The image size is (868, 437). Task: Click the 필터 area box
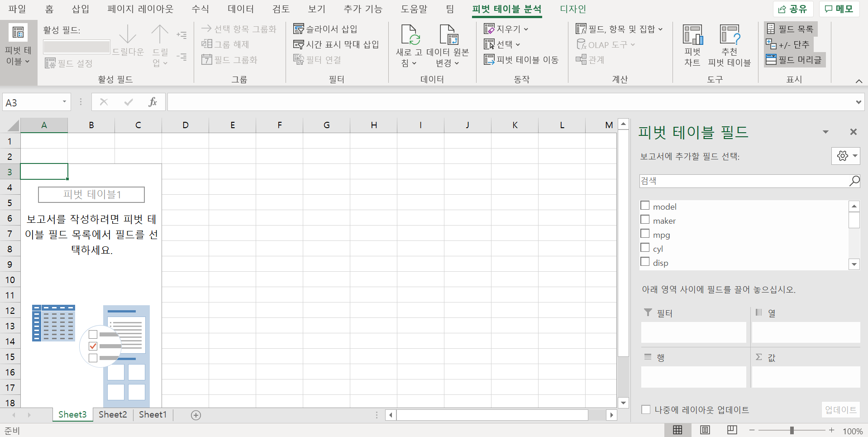[x=693, y=332]
